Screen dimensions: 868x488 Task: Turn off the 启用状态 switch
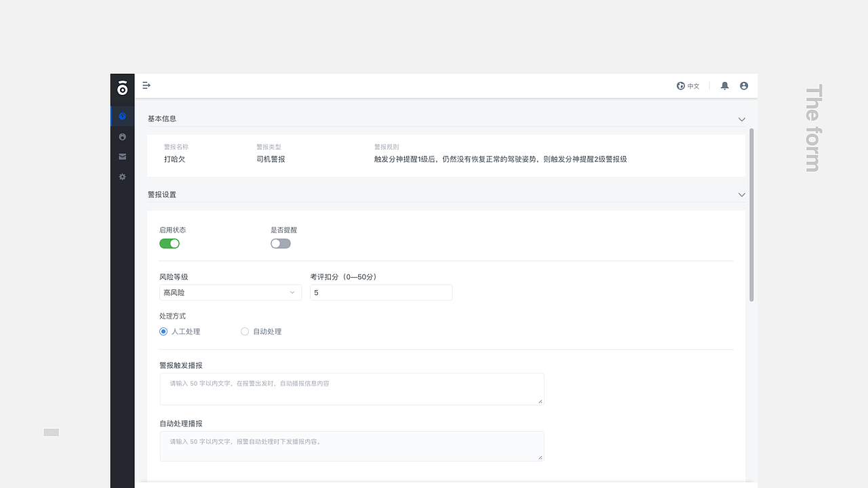[x=170, y=243]
